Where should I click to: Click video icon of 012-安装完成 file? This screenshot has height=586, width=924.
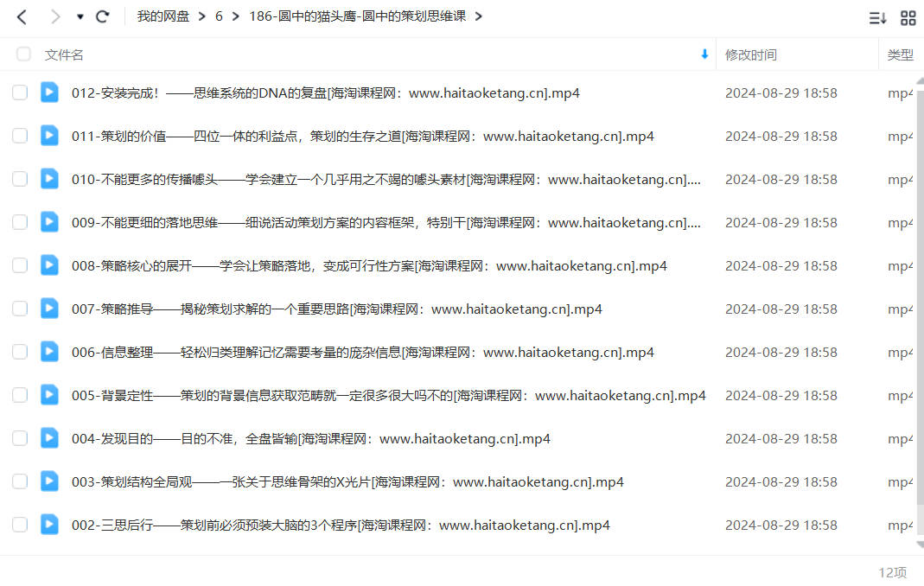49,92
